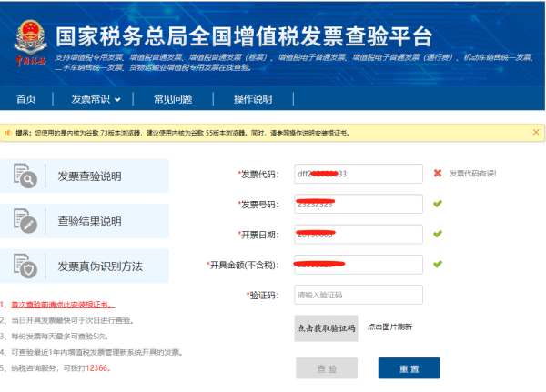546x392 pixels.
Task: Click the red error X beside 发票代码
Action: click(438, 173)
